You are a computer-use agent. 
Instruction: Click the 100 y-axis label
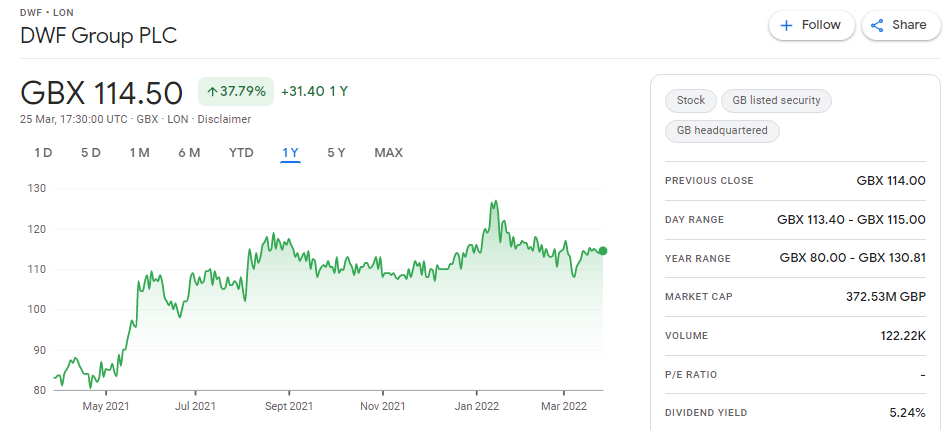pos(38,309)
